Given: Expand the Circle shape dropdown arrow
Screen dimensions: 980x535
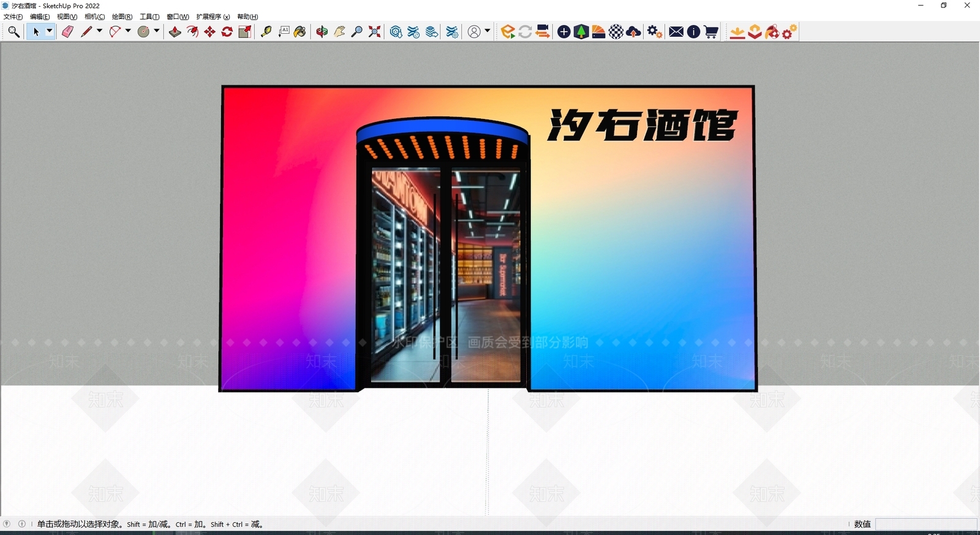Looking at the screenshot, I should (x=157, y=31).
